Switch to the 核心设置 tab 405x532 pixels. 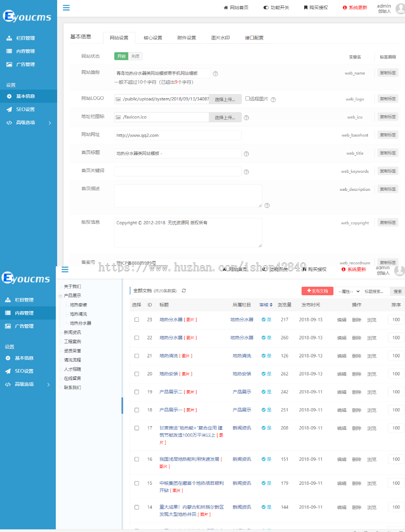pyautogui.click(x=153, y=38)
